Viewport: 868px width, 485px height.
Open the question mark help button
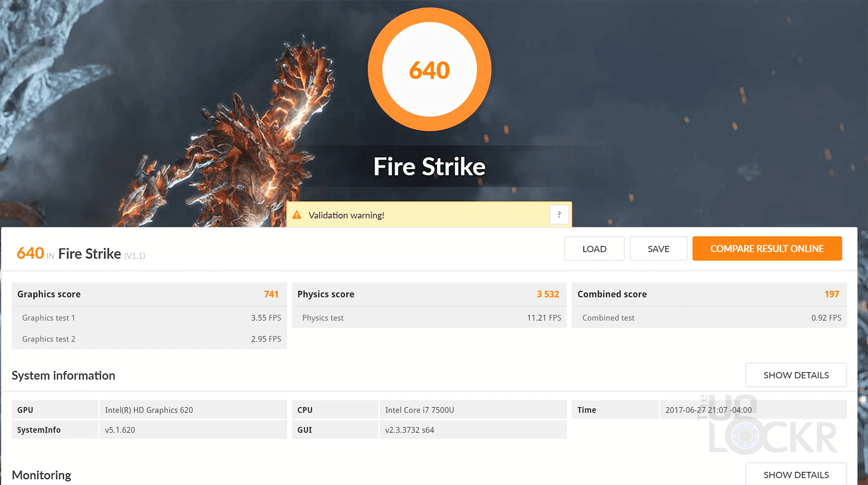coord(559,215)
